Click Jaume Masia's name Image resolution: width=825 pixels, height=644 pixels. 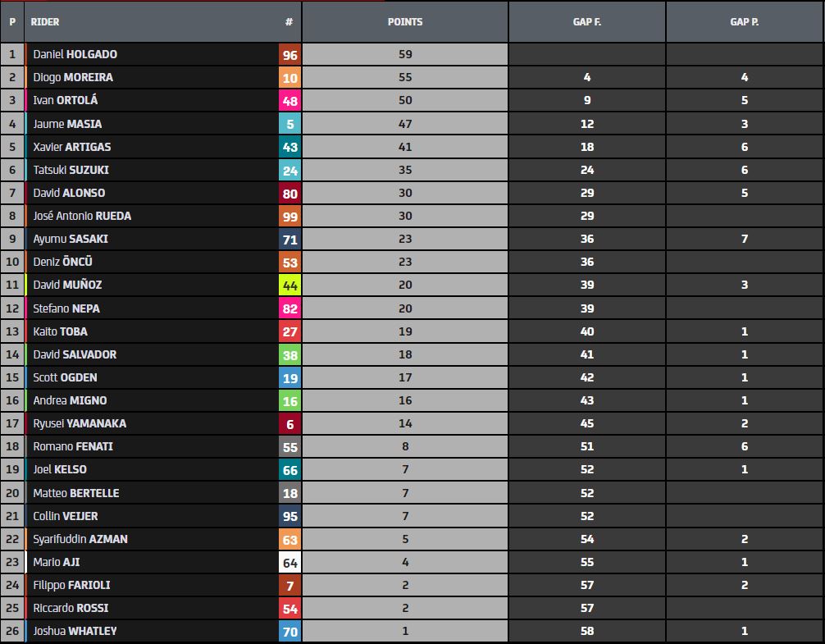coord(67,124)
